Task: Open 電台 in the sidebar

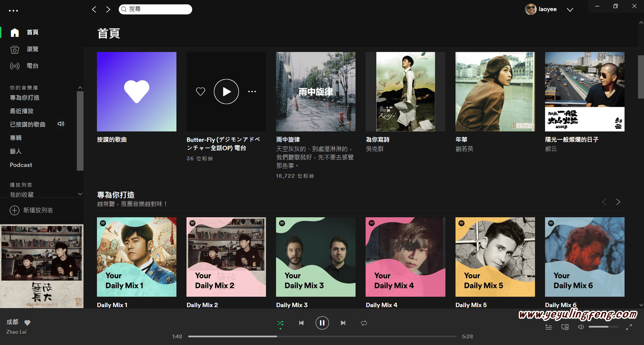Action: [x=33, y=66]
